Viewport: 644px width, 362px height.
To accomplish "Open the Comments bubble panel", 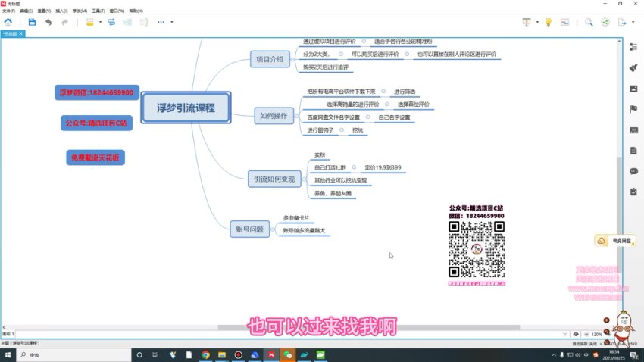I will click(x=633, y=171).
